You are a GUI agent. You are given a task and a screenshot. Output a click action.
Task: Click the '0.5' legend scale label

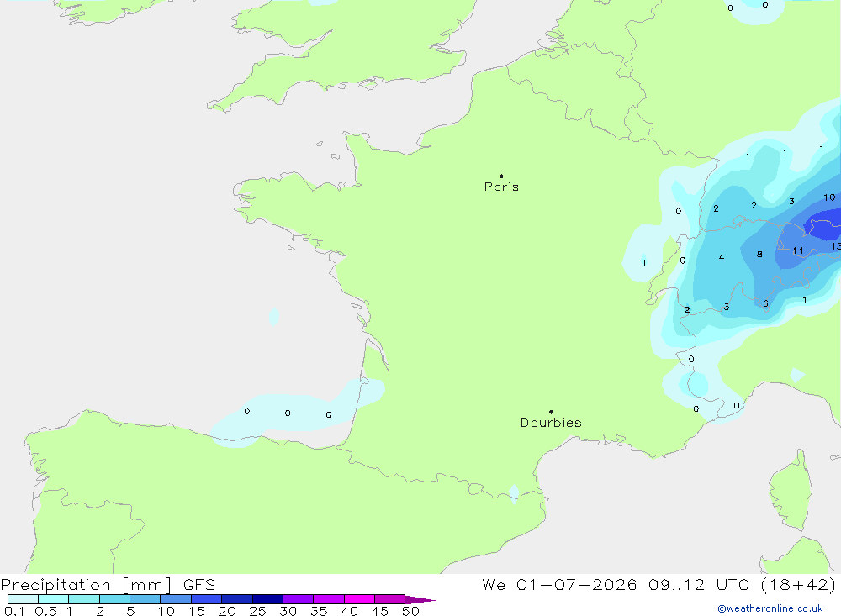45,611
